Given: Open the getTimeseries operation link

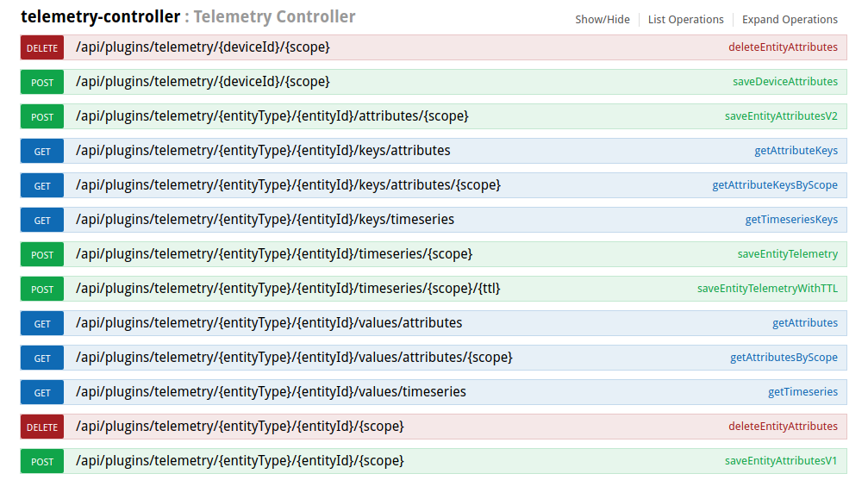Looking at the screenshot, I should pos(802,392).
